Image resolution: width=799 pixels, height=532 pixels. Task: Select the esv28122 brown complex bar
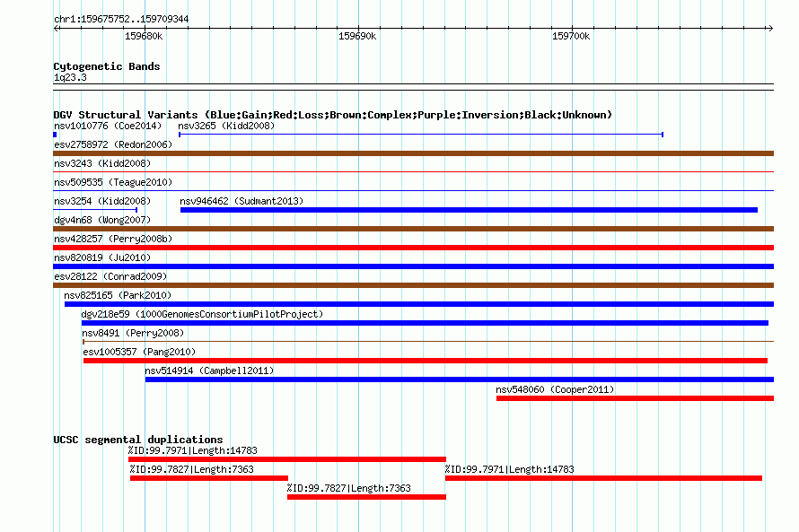coord(413,285)
